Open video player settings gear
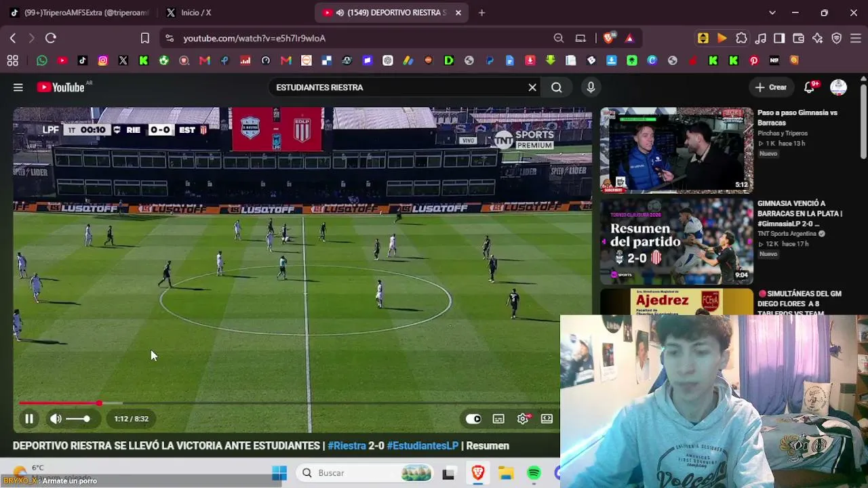The image size is (868, 488). tap(523, 419)
